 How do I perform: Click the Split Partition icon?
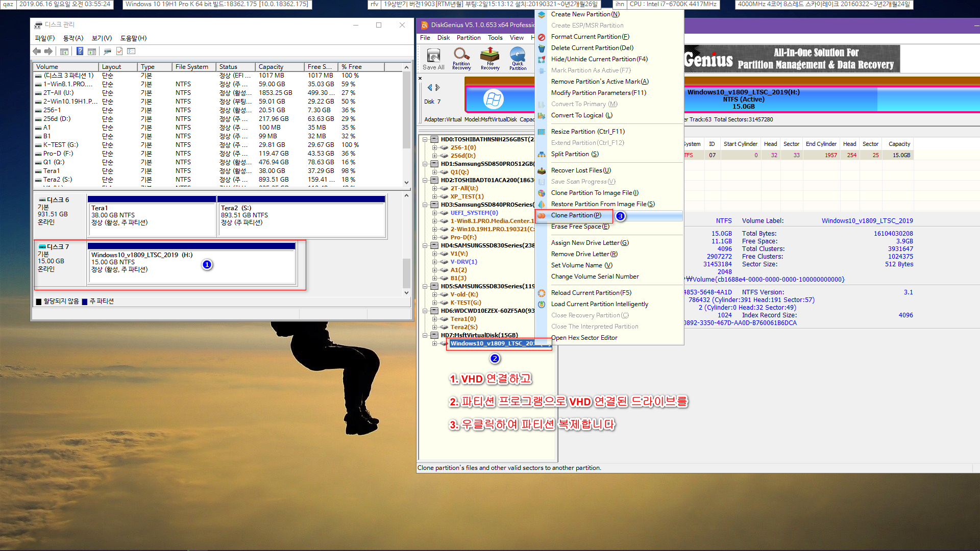point(542,154)
